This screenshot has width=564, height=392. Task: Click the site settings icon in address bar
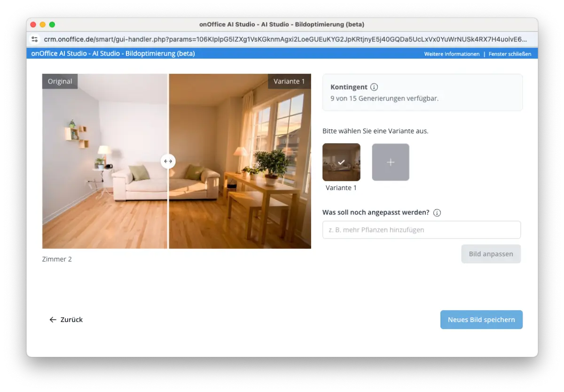[34, 39]
